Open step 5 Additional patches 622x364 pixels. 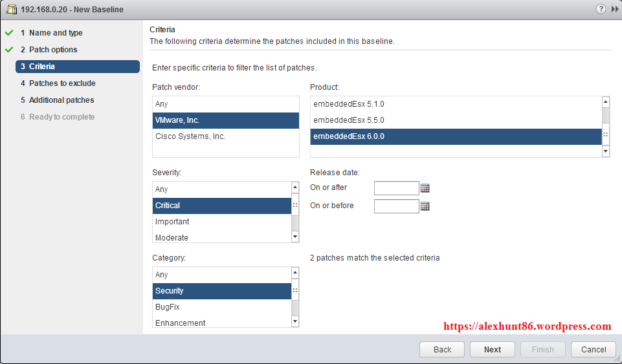pos(61,100)
